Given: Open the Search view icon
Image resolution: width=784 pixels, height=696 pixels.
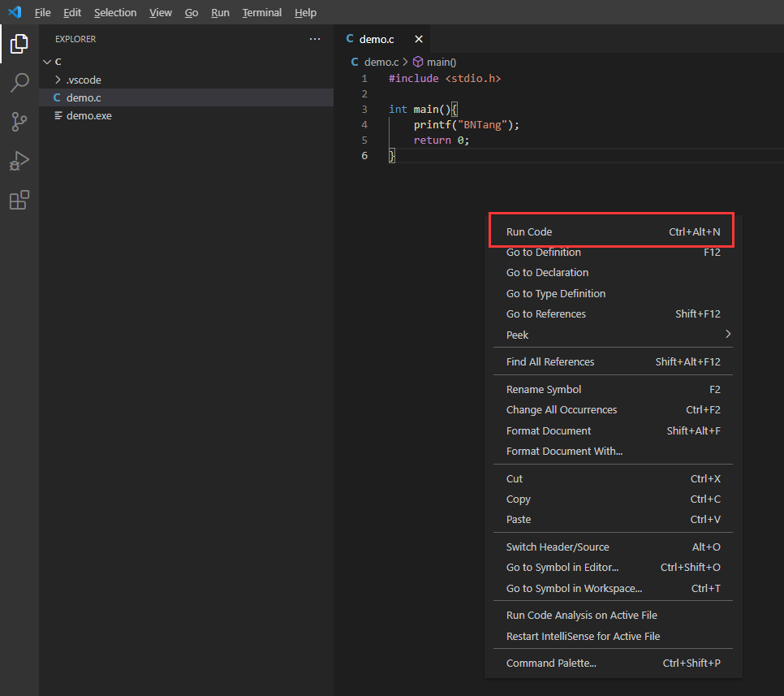Looking at the screenshot, I should tap(19, 83).
